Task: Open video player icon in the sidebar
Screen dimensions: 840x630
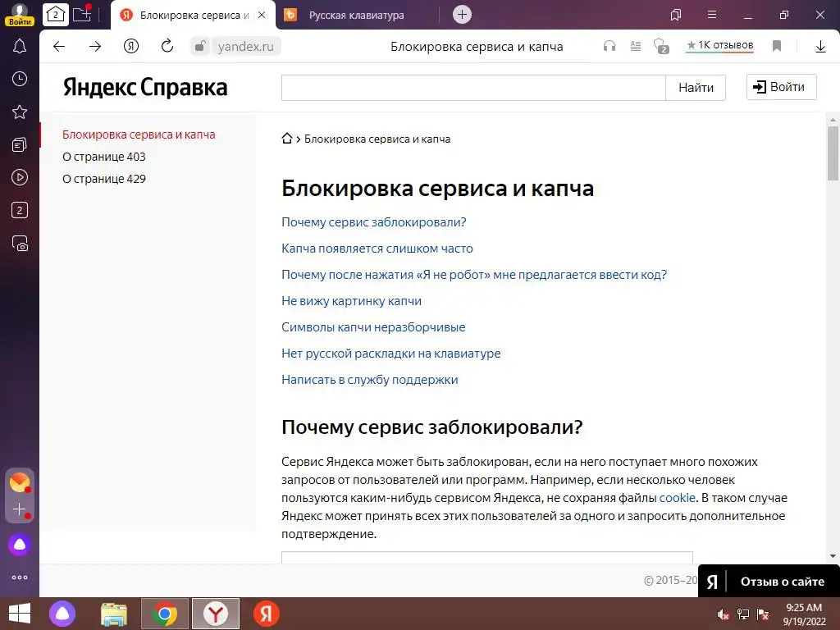Action: click(20, 177)
